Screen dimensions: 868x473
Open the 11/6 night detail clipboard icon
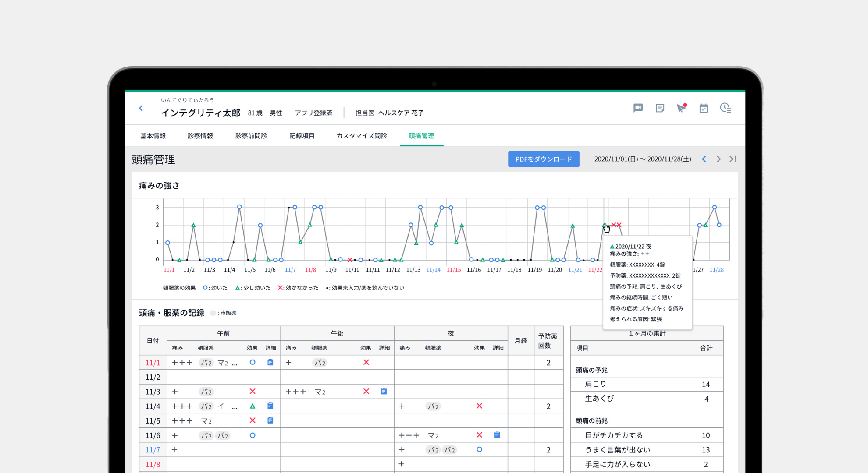[x=497, y=435]
